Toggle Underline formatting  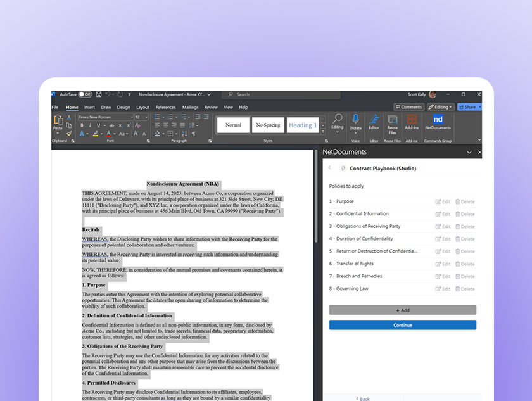(x=98, y=125)
